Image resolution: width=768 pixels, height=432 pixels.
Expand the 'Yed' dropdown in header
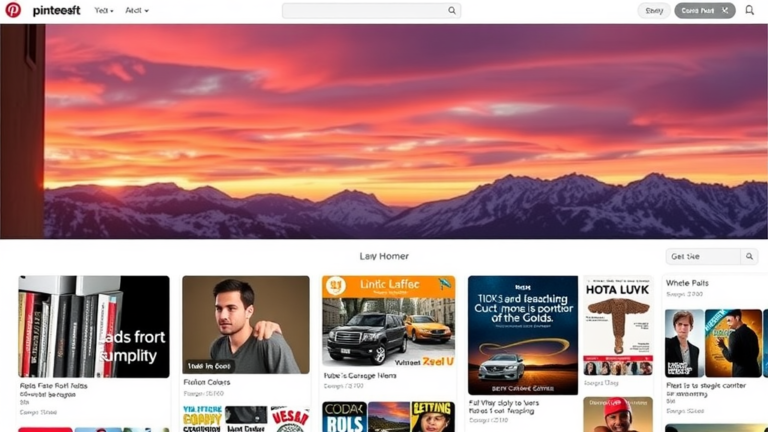[x=104, y=11]
